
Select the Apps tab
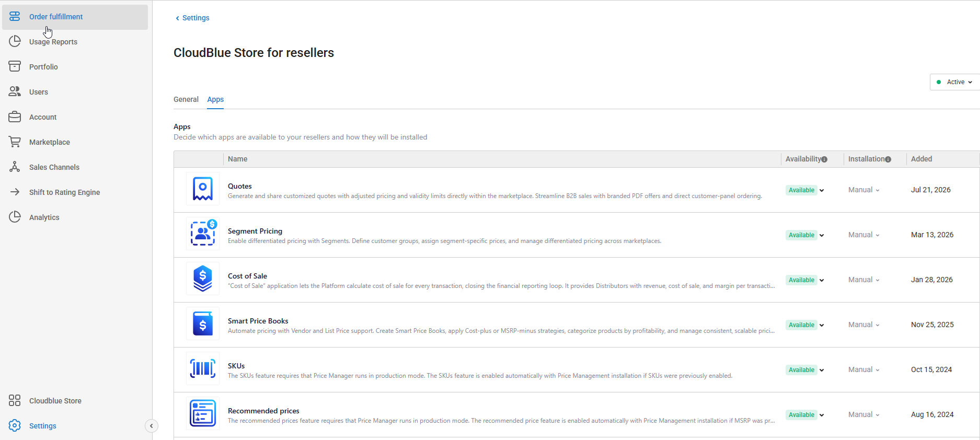[215, 99]
